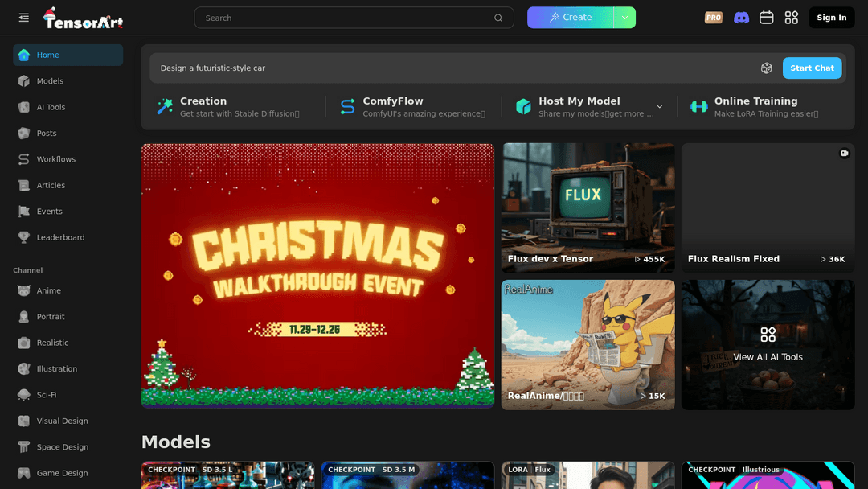Click the search magnifier icon
This screenshot has width=868, height=489.
[498, 18]
